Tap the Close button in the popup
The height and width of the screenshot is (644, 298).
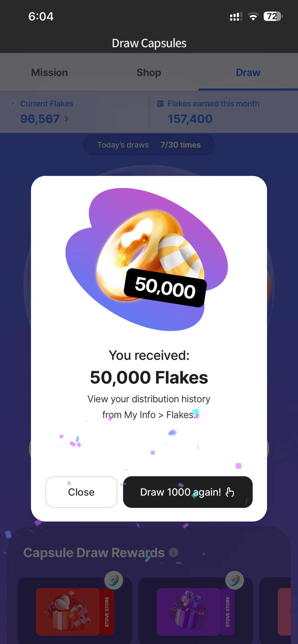(x=81, y=492)
